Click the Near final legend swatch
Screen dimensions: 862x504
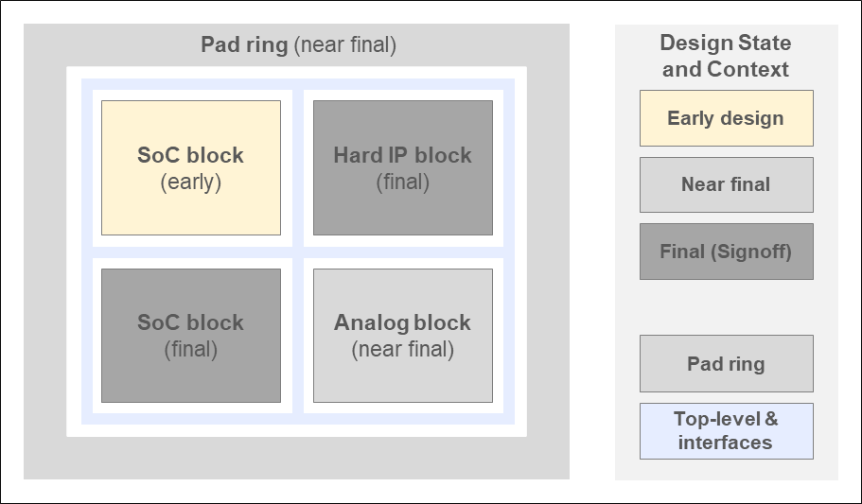[726, 184]
